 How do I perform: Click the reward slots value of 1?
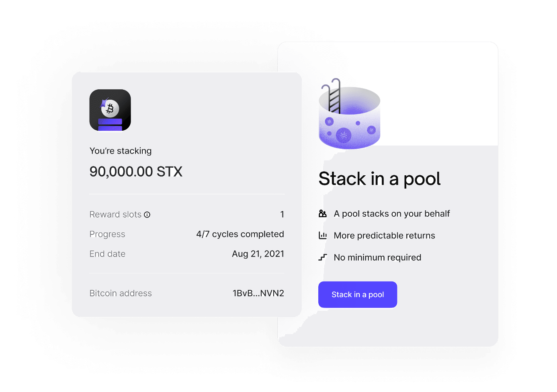click(x=282, y=215)
